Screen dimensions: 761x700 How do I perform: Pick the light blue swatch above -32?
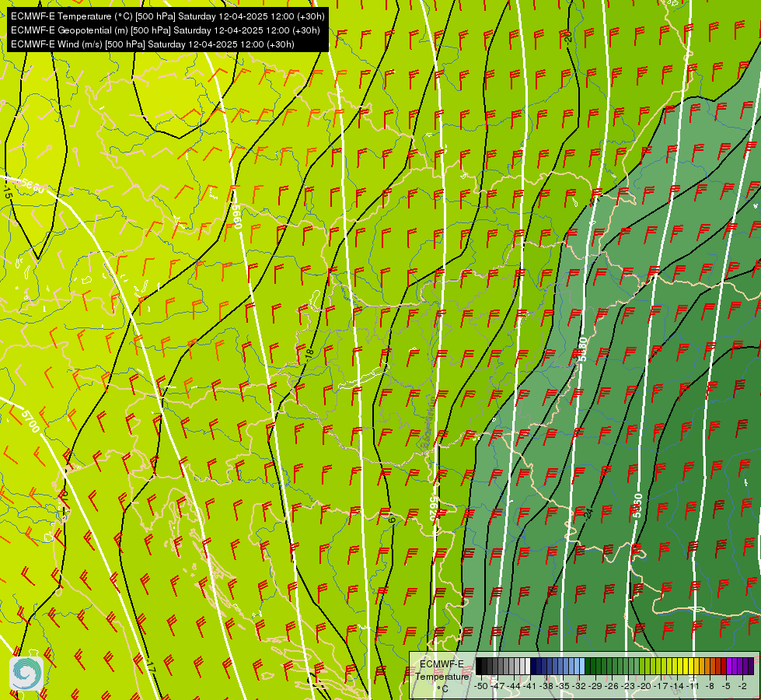coord(582,666)
